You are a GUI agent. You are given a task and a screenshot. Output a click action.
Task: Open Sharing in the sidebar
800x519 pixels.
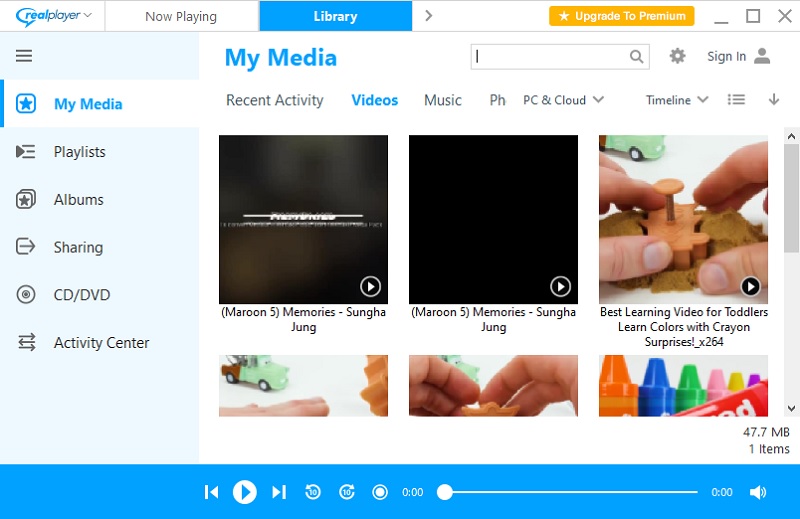[100, 247]
